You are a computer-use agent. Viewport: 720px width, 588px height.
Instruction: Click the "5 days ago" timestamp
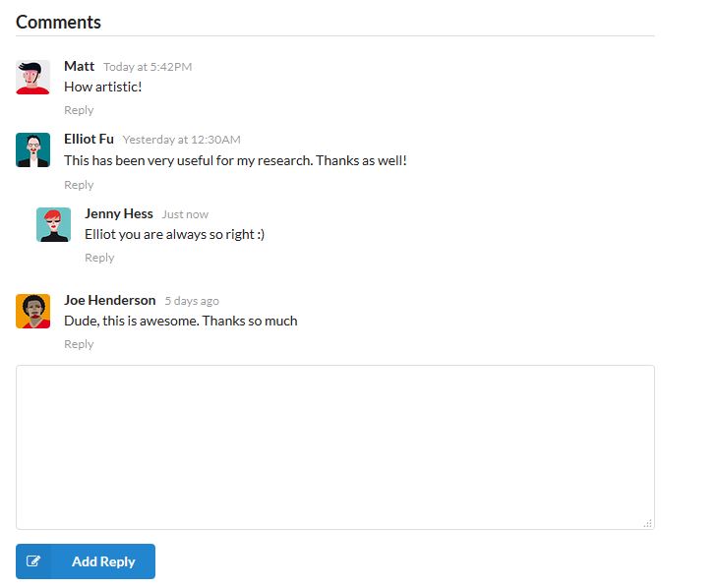192,301
